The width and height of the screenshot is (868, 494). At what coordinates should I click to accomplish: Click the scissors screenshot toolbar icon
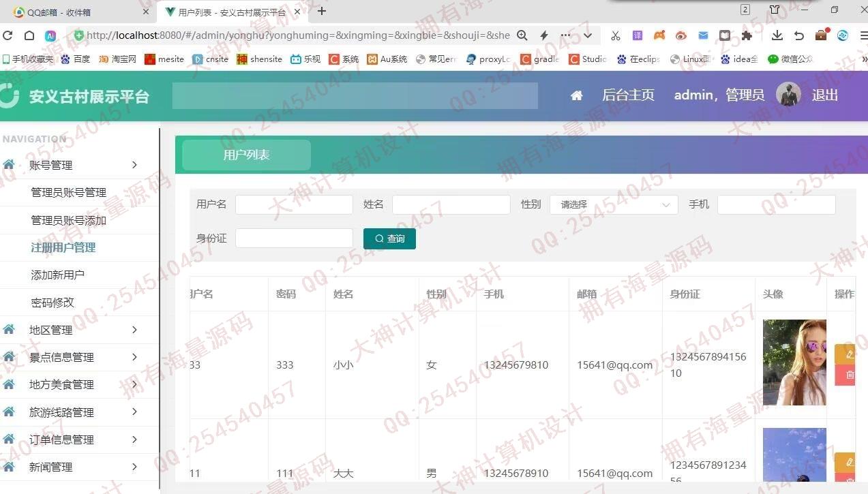tap(615, 35)
